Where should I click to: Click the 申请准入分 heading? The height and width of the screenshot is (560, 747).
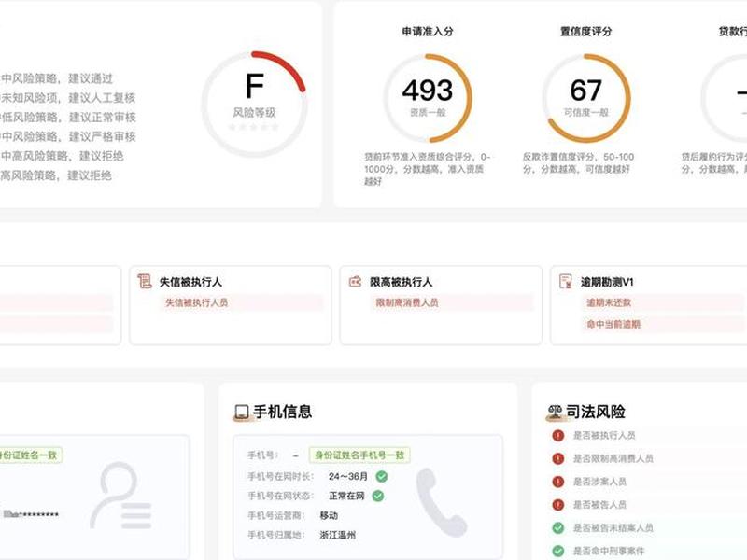pyautogui.click(x=428, y=32)
